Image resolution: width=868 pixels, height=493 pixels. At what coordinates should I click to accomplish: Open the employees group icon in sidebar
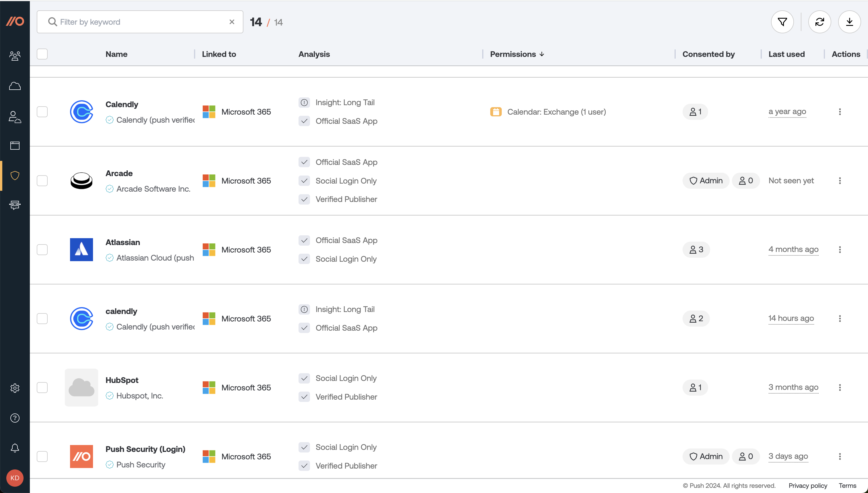coord(15,56)
